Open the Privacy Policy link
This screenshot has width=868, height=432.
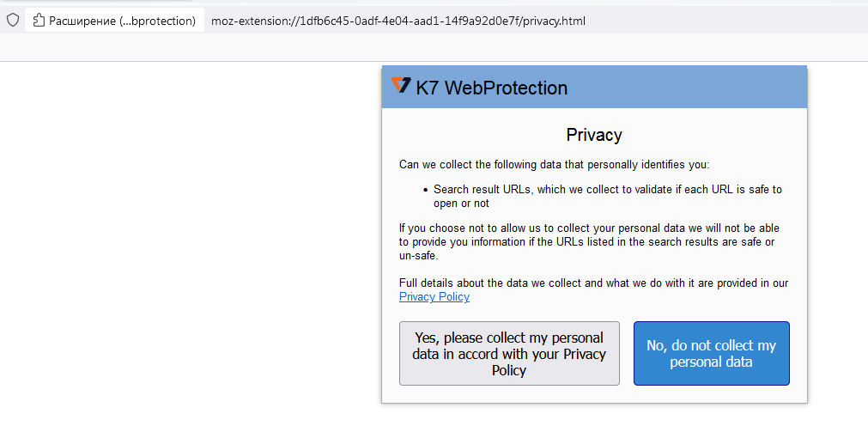(x=434, y=297)
